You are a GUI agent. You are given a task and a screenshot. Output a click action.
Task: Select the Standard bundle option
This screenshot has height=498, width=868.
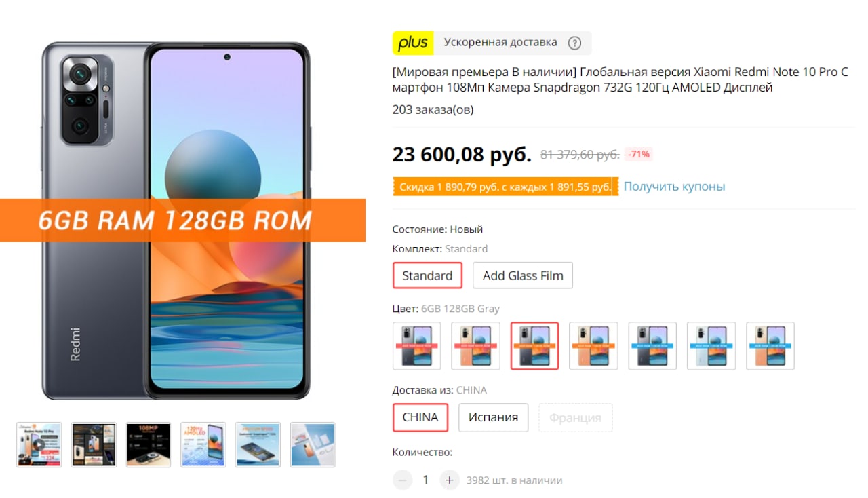pyautogui.click(x=427, y=275)
